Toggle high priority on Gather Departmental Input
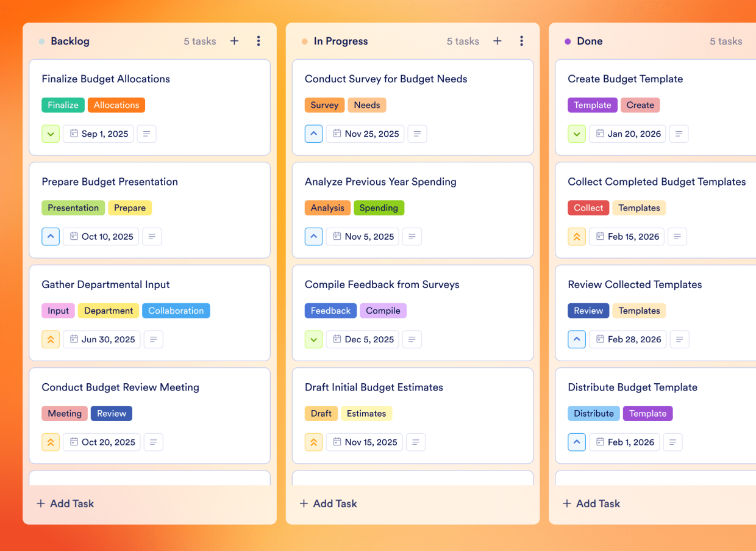This screenshot has height=551, width=756. (51, 339)
